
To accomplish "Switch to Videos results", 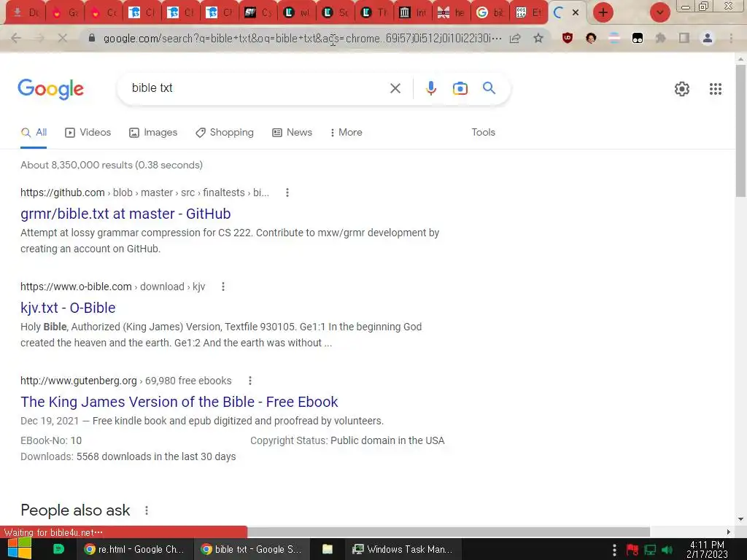I will coord(88,133).
